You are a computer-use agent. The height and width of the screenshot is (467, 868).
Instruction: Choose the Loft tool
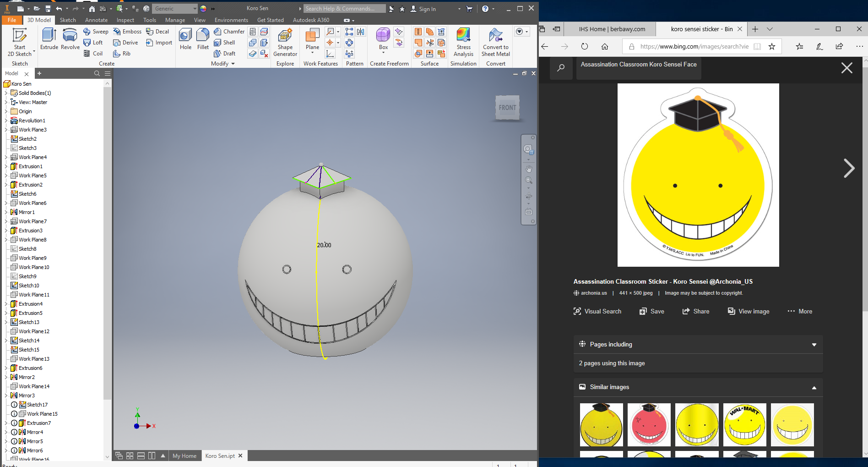coord(93,43)
